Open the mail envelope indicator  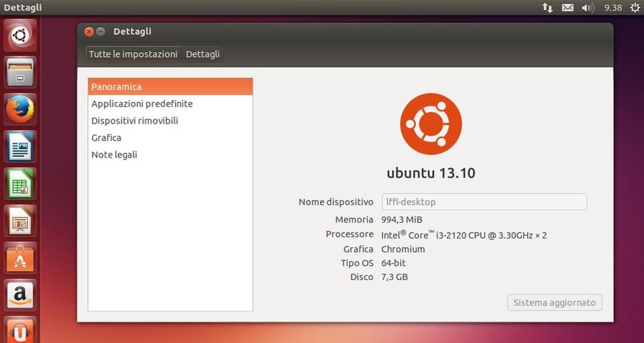coord(567,8)
